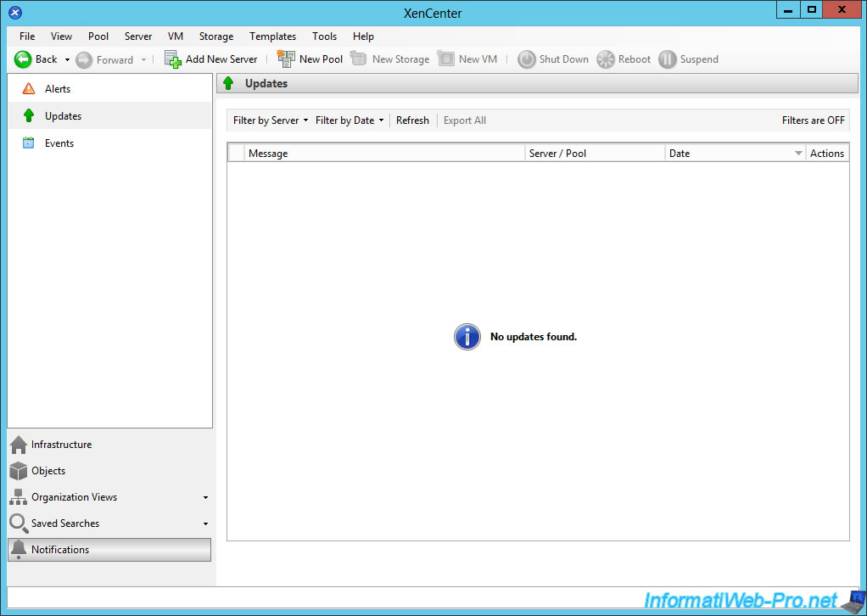Click the Export All button
Viewport: 867px width, 616px height.
(x=465, y=120)
